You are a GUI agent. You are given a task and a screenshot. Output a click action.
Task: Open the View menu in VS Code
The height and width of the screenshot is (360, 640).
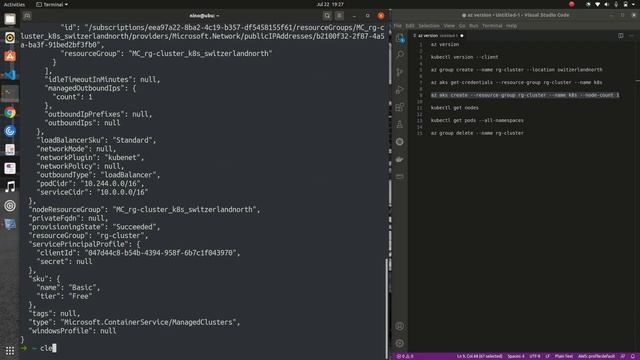(449, 26)
